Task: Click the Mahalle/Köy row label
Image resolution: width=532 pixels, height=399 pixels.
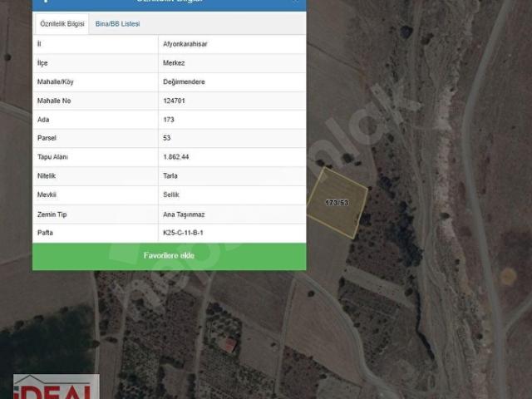Action: (x=56, y=81)
